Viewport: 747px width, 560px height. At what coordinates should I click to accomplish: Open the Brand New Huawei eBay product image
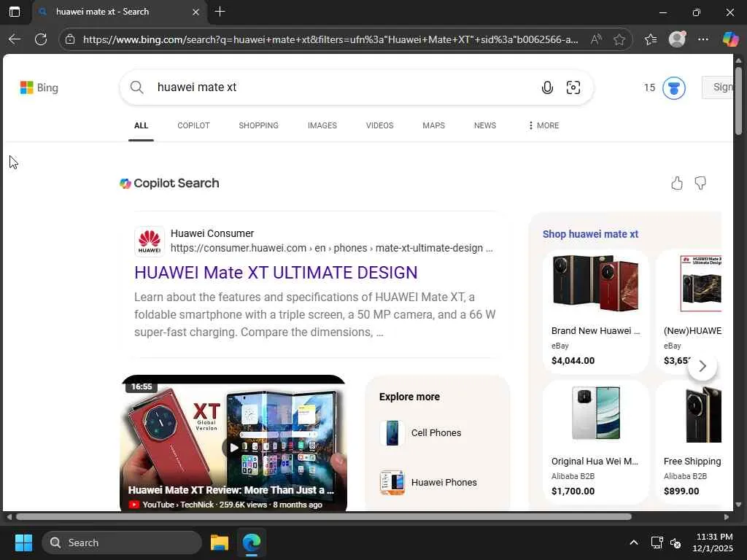tap(595, 284)
